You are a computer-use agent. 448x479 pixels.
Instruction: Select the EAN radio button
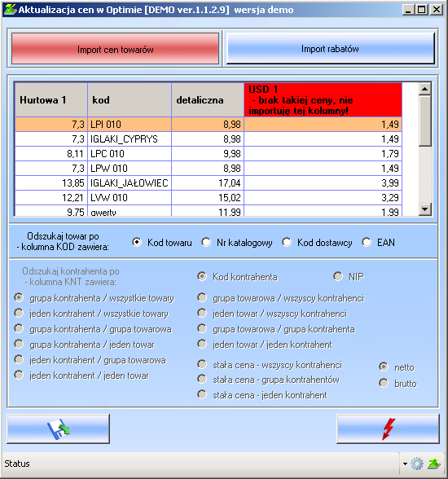pyautogui.click(x=367, y=242)
